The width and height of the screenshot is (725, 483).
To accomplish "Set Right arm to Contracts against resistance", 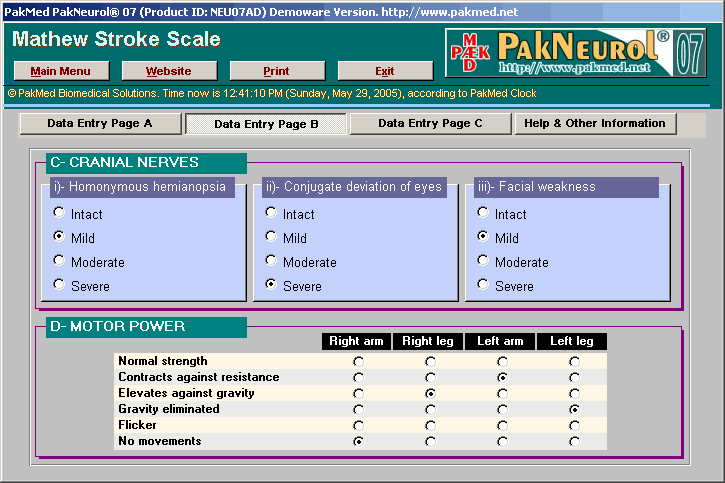I will pyautogui.click(x=358, y=378).
